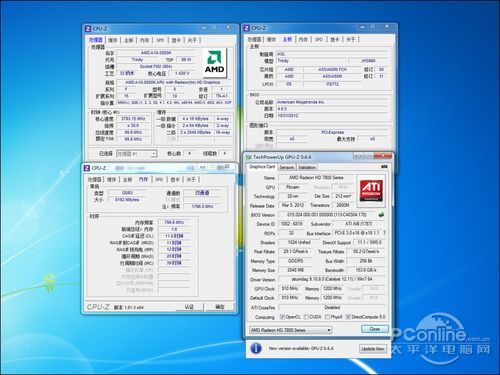
Task: Click the CPU-Z icon in memory window title bar
Action: pos(87,168)
